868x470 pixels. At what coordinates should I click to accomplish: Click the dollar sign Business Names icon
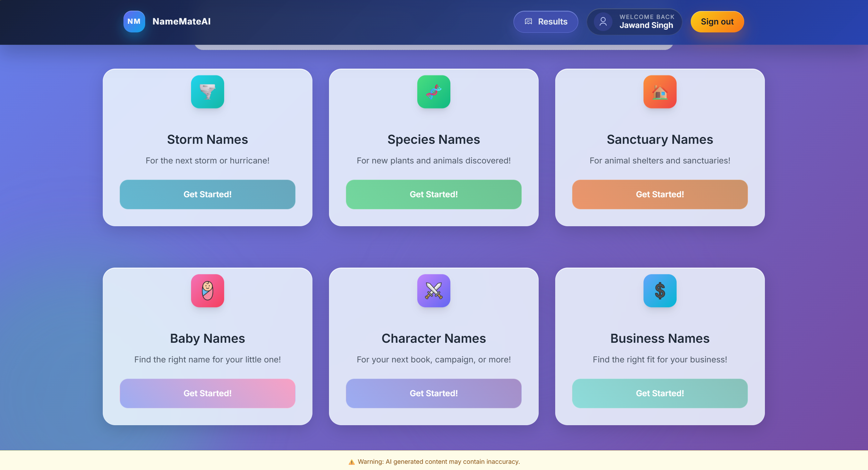click(660, 291)
